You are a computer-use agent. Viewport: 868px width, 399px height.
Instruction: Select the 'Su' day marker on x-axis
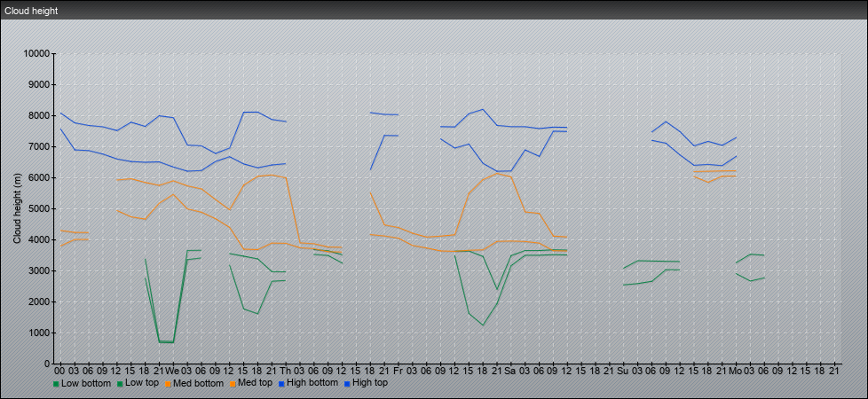(623, 371)
